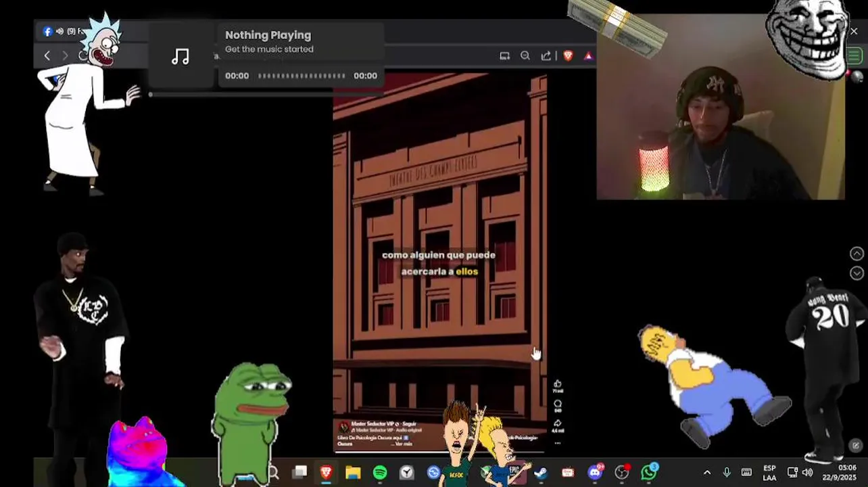Open OBS Studio from taskbar

point(622,472)
